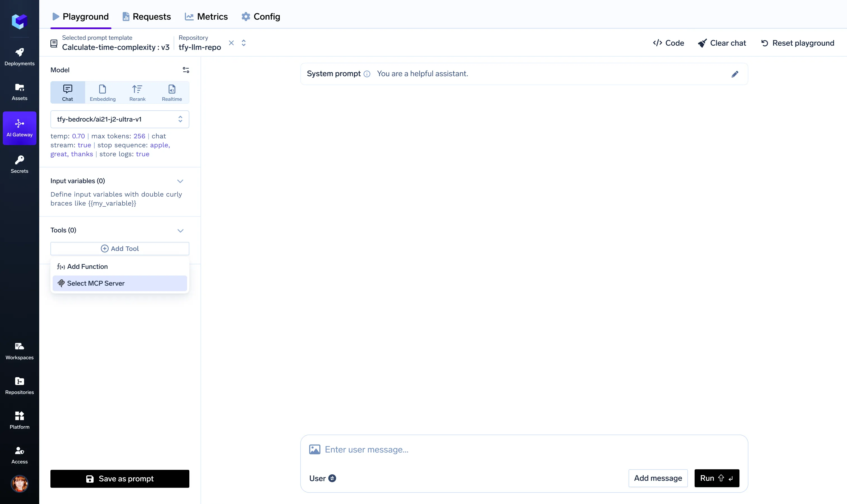Viewport: 847px width, 504px height.
Task: Open the tfy-bedrock model dropdown
Action: pos(120,119)
